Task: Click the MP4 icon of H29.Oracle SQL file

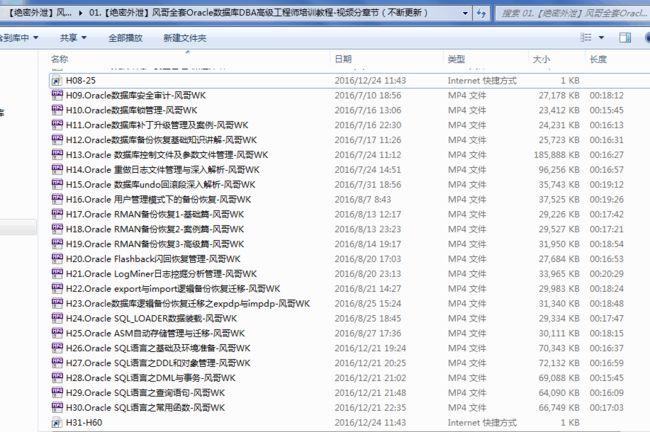Action: [x=57, y=393]
